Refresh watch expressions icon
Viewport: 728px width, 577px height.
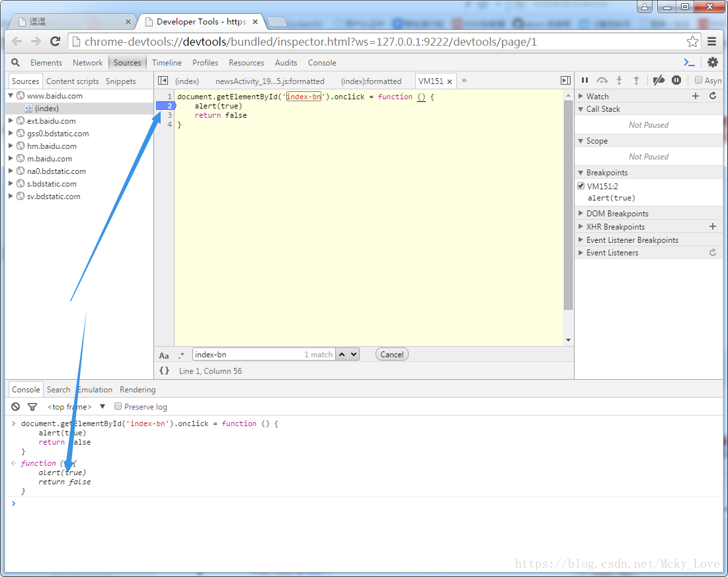point(713,96)
